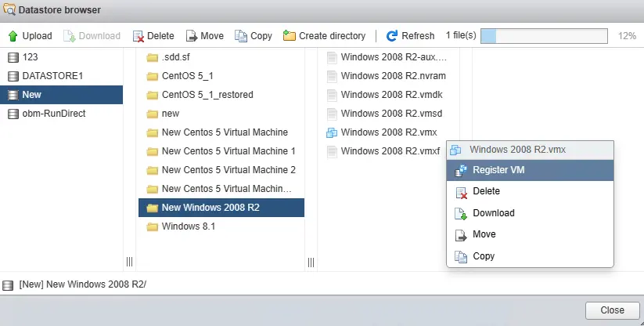
Task: Click the left column resize handle
Action: (130, 261)
